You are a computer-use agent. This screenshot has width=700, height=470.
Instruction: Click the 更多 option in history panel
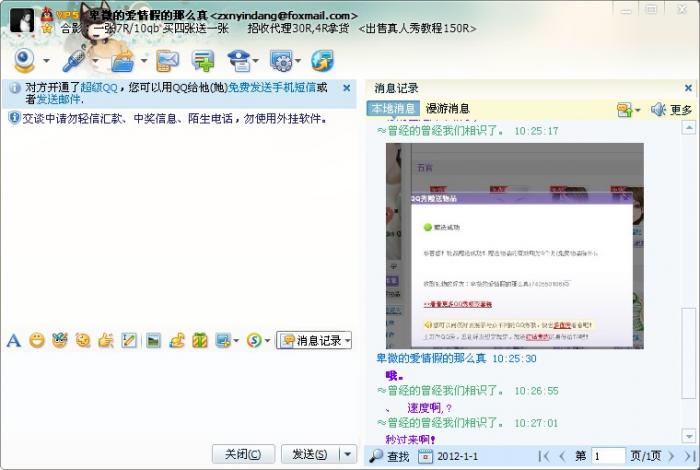point(681,109)
